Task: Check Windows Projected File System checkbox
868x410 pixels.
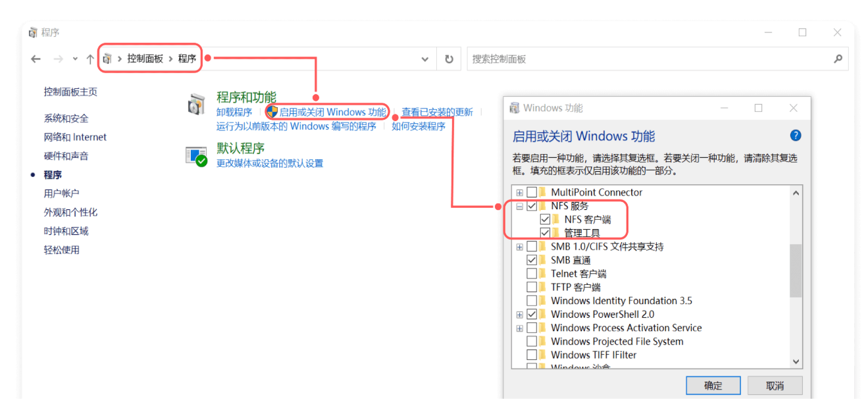Action: pyautogui.click(x=532, y=342)
